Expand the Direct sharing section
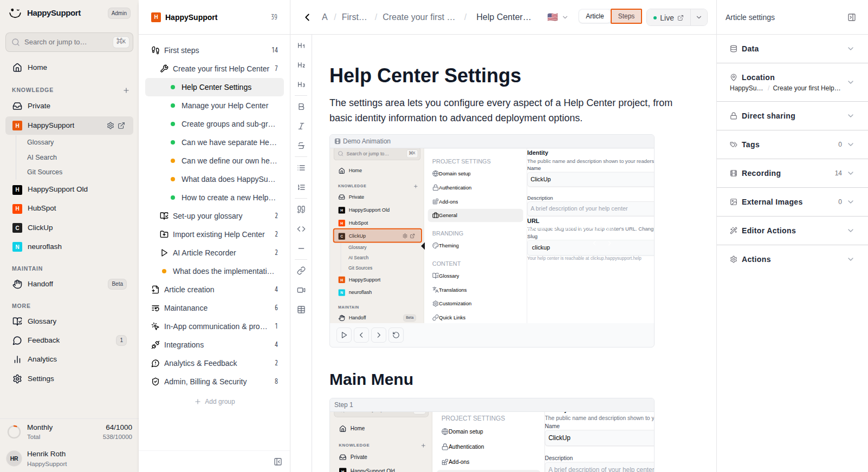Viewport: 868px width, 472px height. click(x=792, y=116)
